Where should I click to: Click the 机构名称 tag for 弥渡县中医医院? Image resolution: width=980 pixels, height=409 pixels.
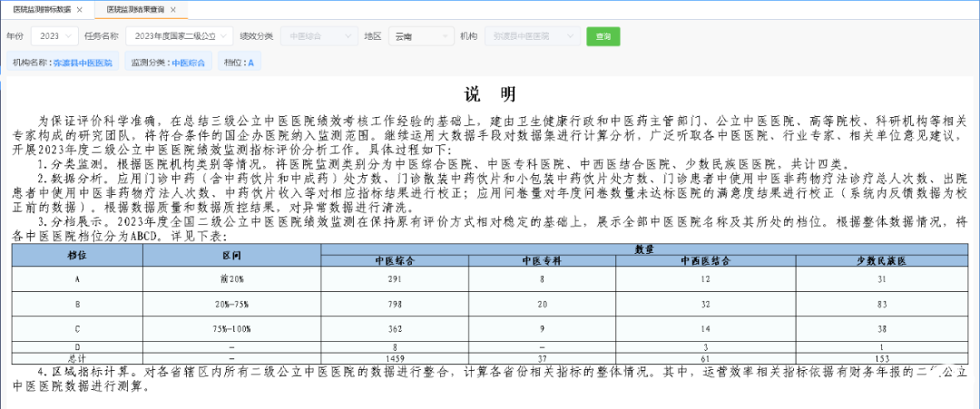[x=63, y=63]
